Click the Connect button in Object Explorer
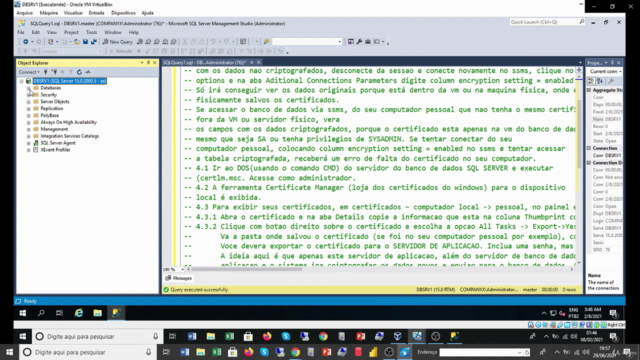 click(29, 72)
